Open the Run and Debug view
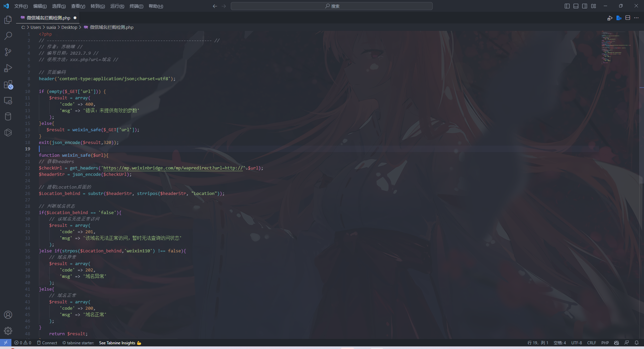Image resolution: width=644 pixels, height=349 pixels. point(8,68)
